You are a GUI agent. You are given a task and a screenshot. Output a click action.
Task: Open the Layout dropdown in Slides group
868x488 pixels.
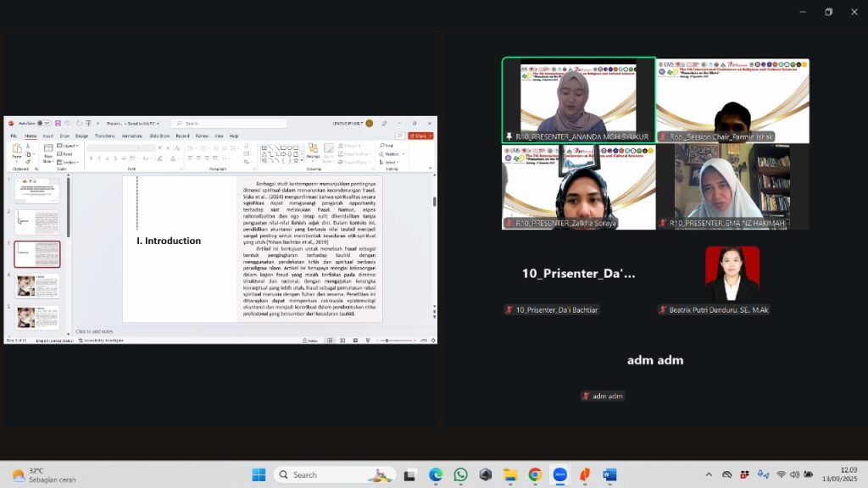pos(70,146)
